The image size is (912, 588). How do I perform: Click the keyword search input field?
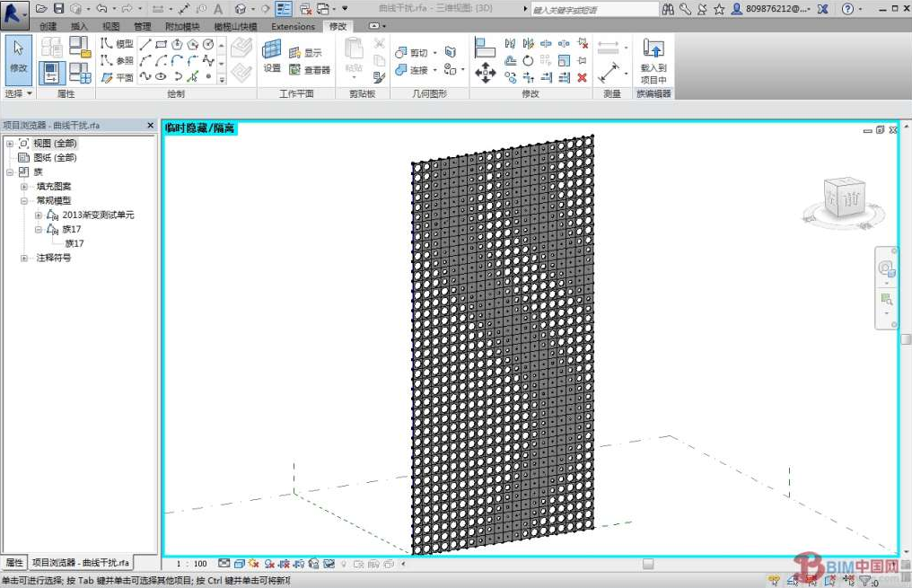coord(592,9)
